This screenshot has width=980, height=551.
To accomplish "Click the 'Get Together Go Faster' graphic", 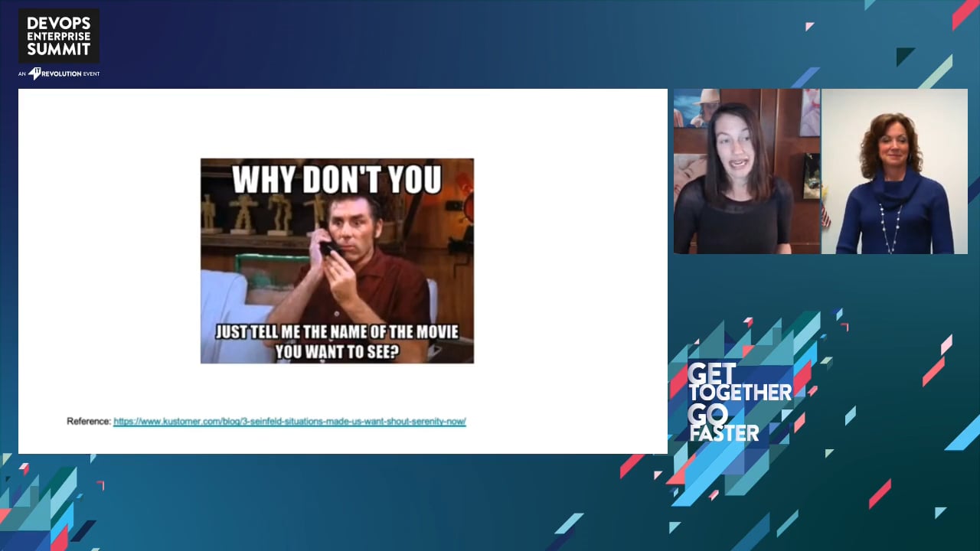I will click(739, 403).
